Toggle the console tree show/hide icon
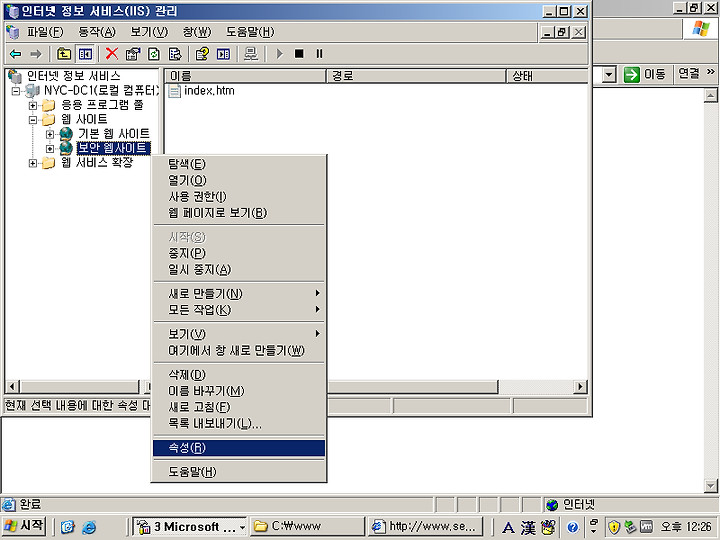The height and width of the screenshot is (540, 720). coord(85,54)
